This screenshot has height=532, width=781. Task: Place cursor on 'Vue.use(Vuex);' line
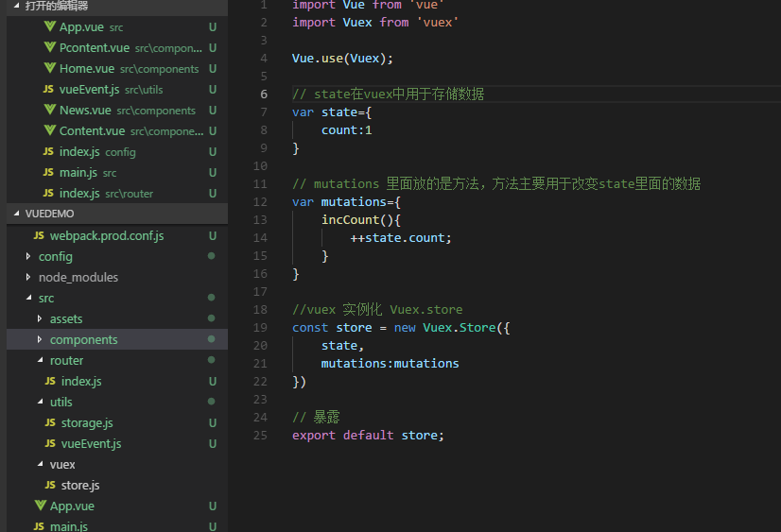[x=342, y=59]
